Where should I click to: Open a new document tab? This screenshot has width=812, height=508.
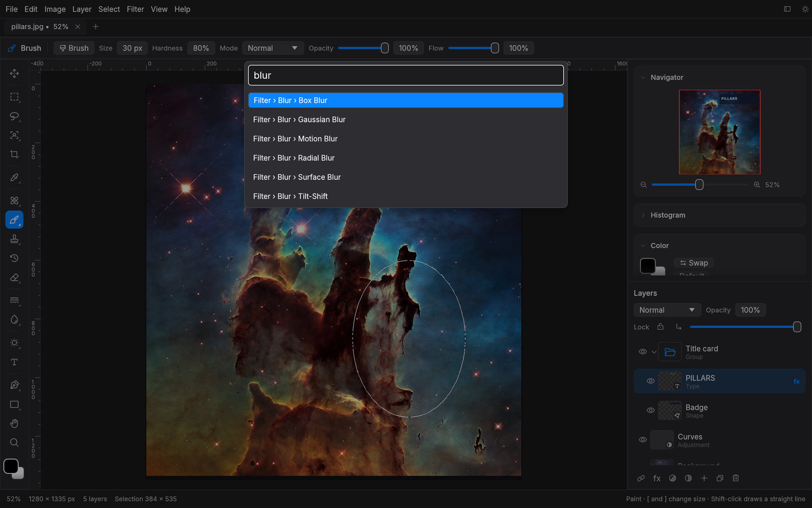pos(95,26)
